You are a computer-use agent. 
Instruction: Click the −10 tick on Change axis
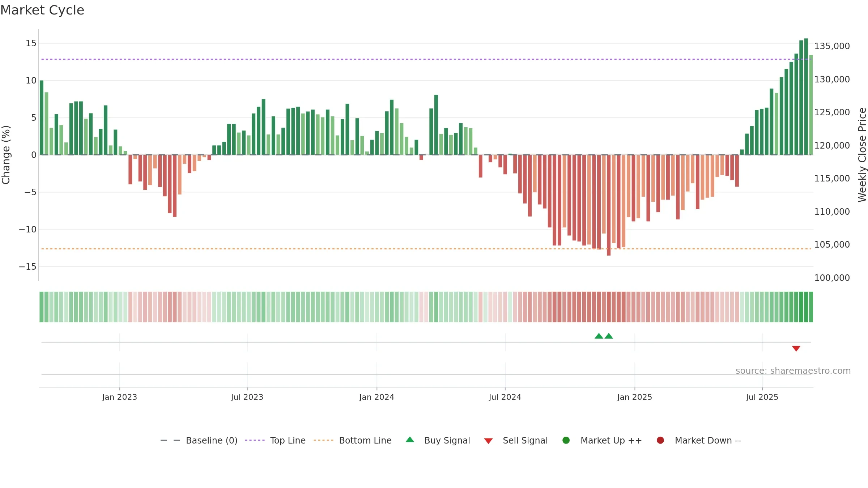click(x=28, y=230)
